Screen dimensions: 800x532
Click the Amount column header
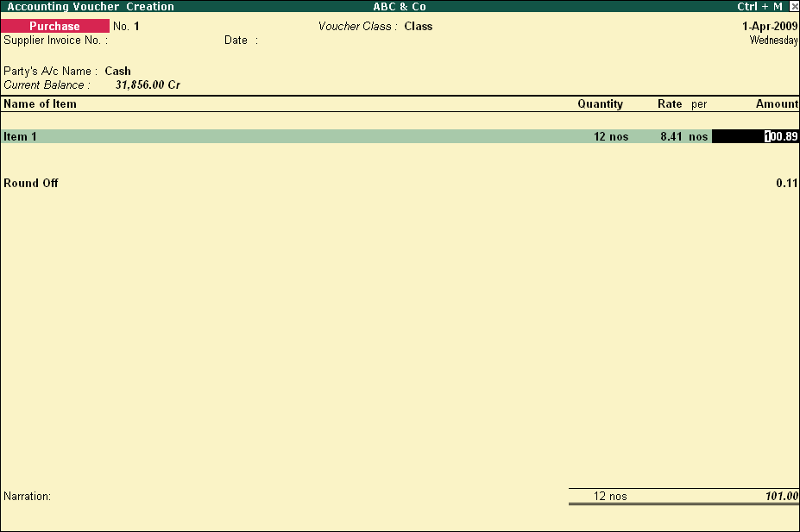pyautogui.click(x=777, y=104)
